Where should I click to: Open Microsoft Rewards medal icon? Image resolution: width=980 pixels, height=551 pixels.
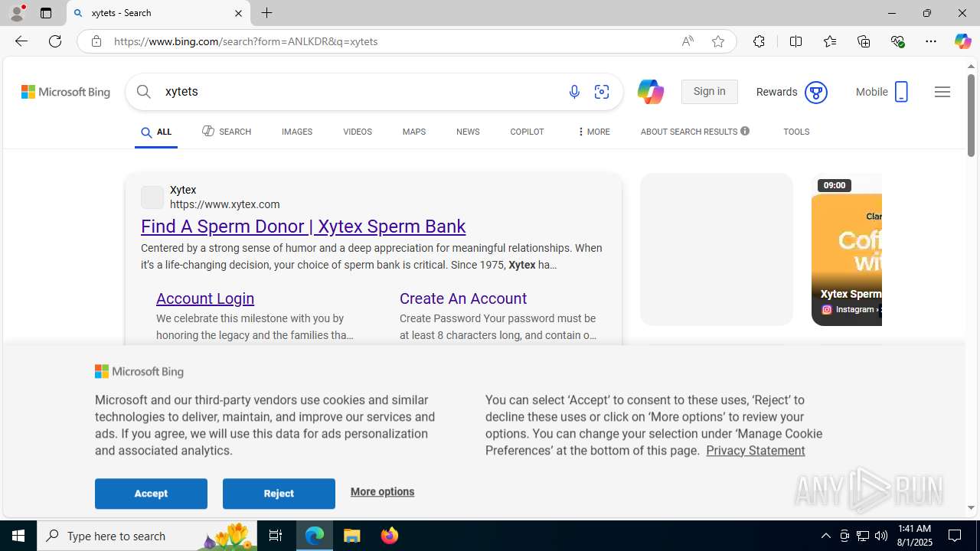click(x=815, y=93)
